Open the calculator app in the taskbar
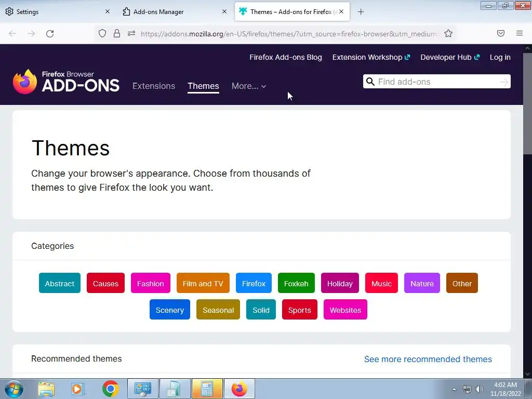 coord(207,389)
